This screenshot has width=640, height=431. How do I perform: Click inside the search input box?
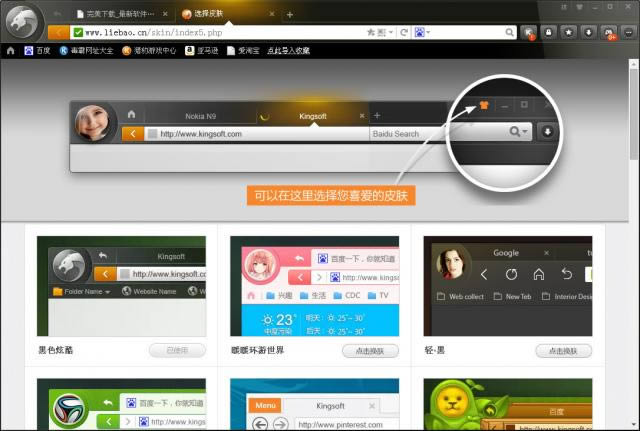tap(467, 32)
